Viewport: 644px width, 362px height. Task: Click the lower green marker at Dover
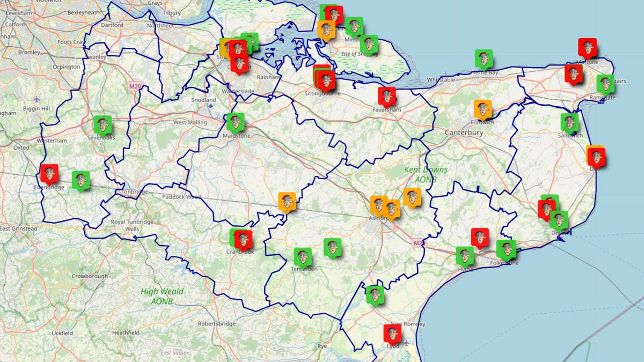click(559, 219)
